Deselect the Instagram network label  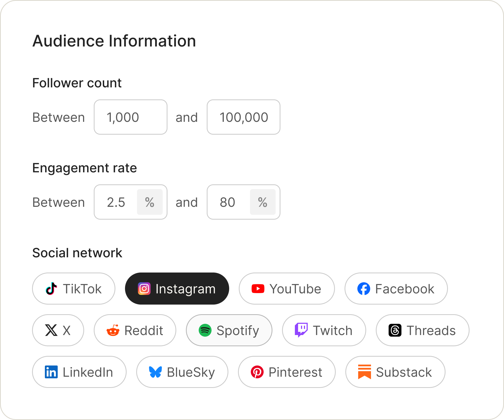186,289
